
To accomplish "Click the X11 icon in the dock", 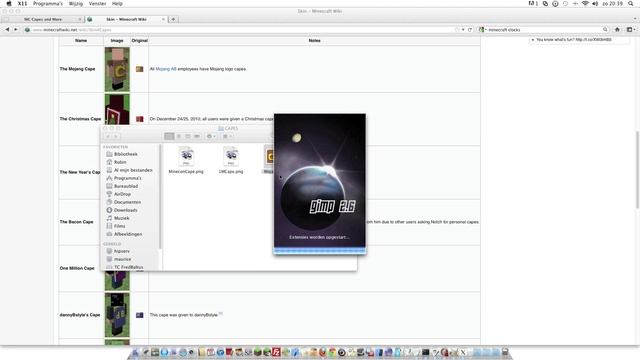I will coord(462,352).
